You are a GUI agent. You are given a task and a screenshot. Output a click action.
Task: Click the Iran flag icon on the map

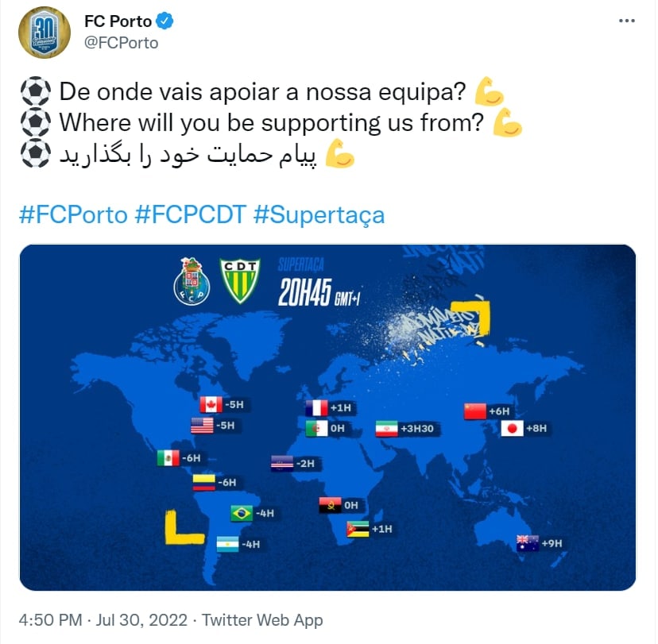click(387, 429)
